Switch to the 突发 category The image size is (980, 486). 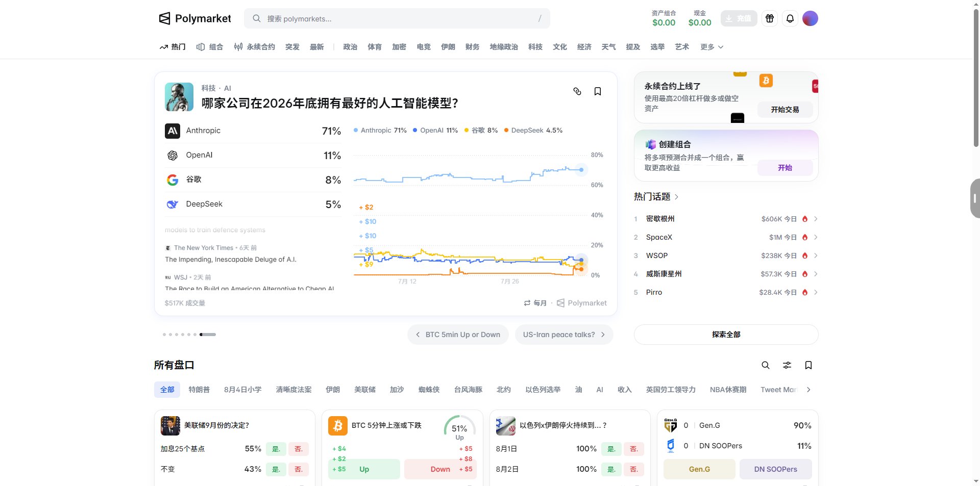292,47
